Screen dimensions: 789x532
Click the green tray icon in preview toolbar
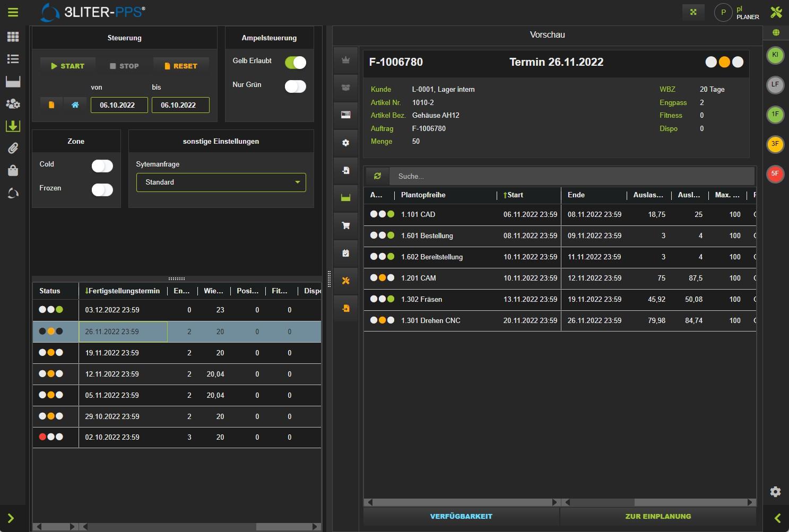[x=346, y=198]
